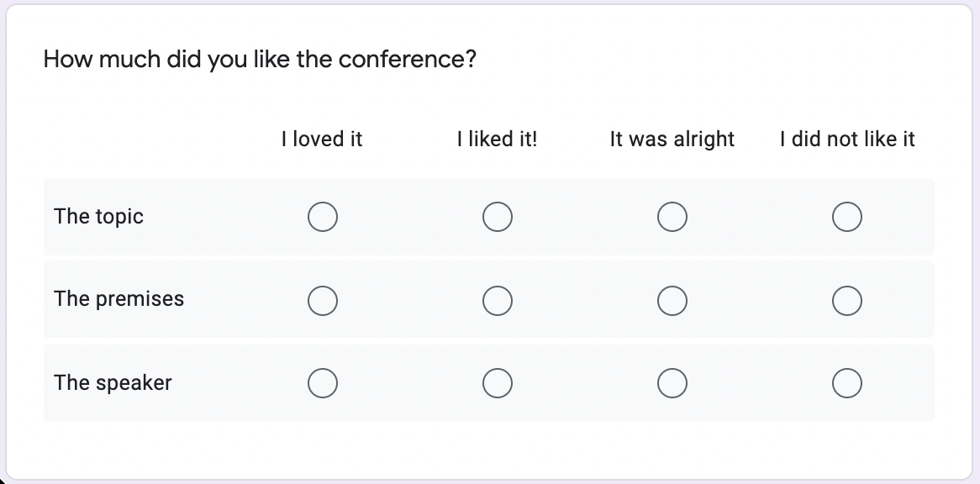Image resolution: width=980 pixels, height=484 pixels.
Task: Mark 'I did not like it' for The premises
Action: (x=847, y=300)
